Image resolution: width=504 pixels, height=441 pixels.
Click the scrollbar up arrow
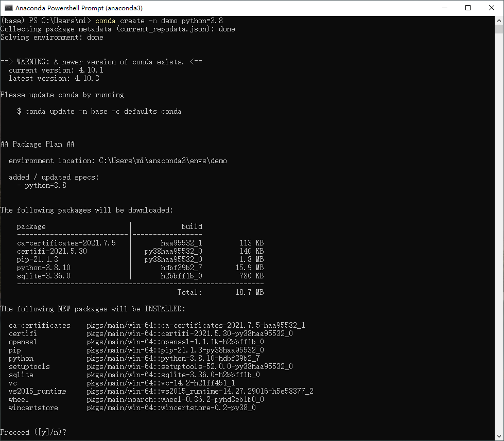click(499, 20)
